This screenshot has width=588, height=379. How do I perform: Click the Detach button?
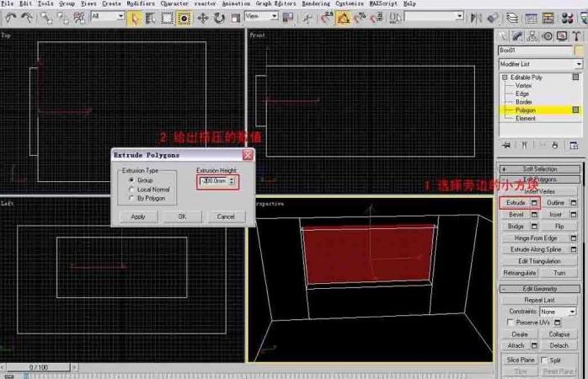pyautogui.click(x=559, y=345)
